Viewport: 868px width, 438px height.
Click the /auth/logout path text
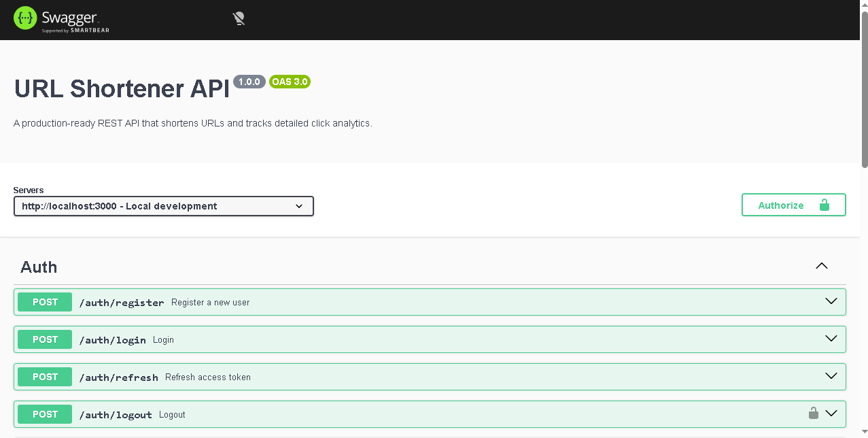click(x=116, y=415)
